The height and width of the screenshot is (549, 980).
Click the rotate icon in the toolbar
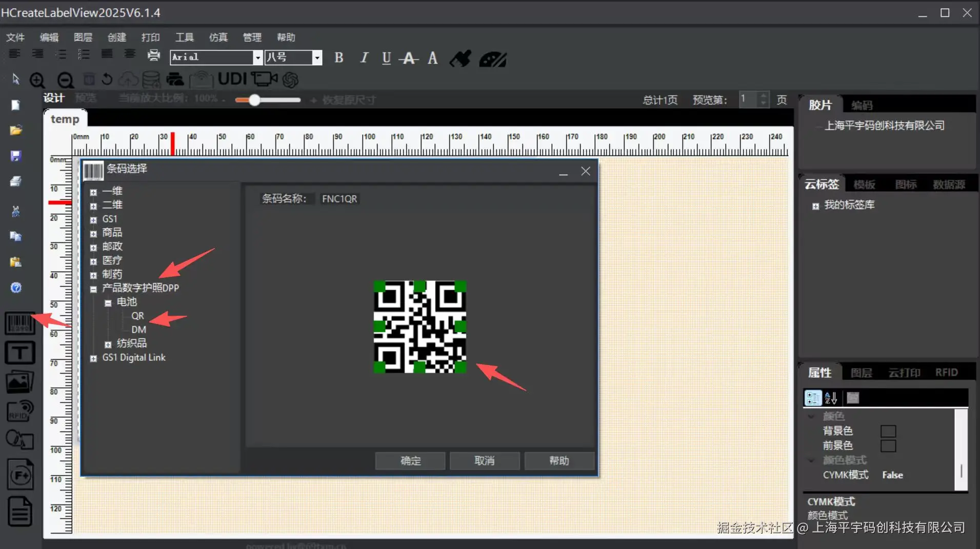pyautogui.click(x=107, y=79)
